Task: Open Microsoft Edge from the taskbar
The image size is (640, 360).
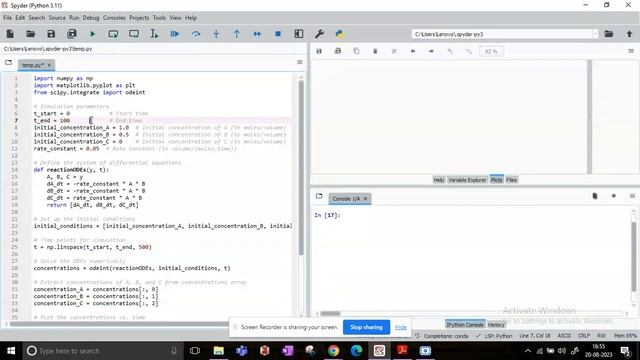Action: click(x=356, y=351)
